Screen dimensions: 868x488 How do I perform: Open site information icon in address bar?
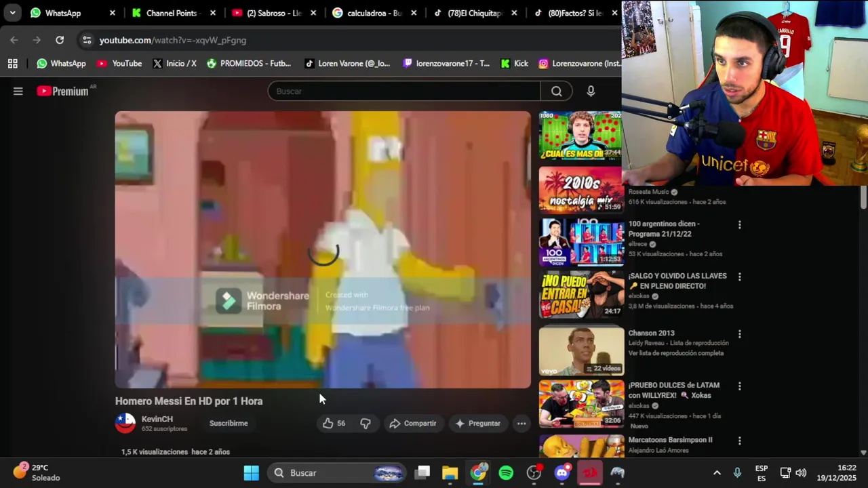point(86,40)
